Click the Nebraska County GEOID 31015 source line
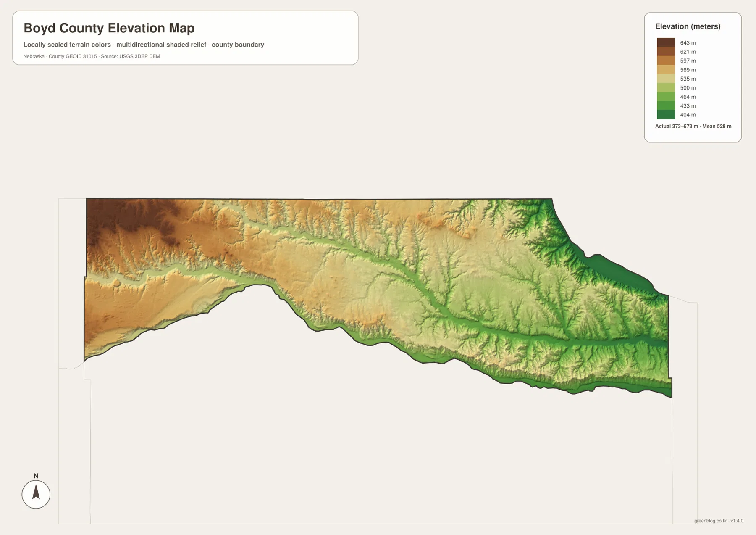The width and height of the screenshot is (756, 535). coord(92,56)
